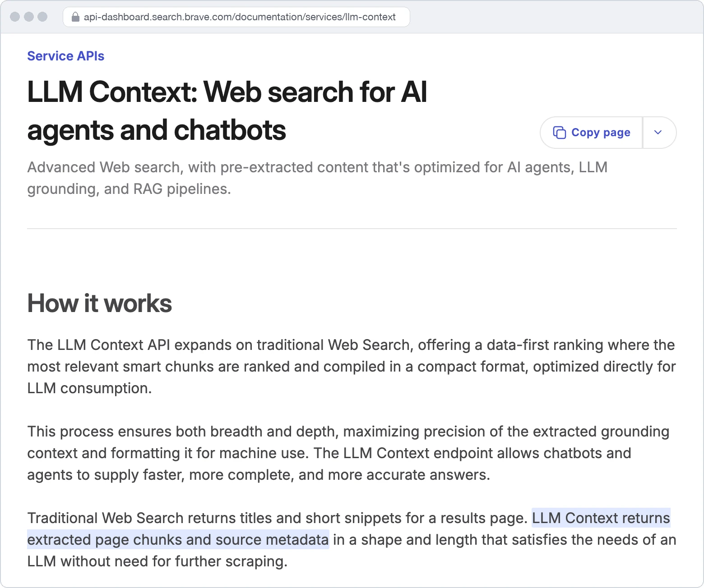Viewport: 704px width, 588px height.
Task: Open the Service APIs breadcrumb link
Action: (66, 56)
